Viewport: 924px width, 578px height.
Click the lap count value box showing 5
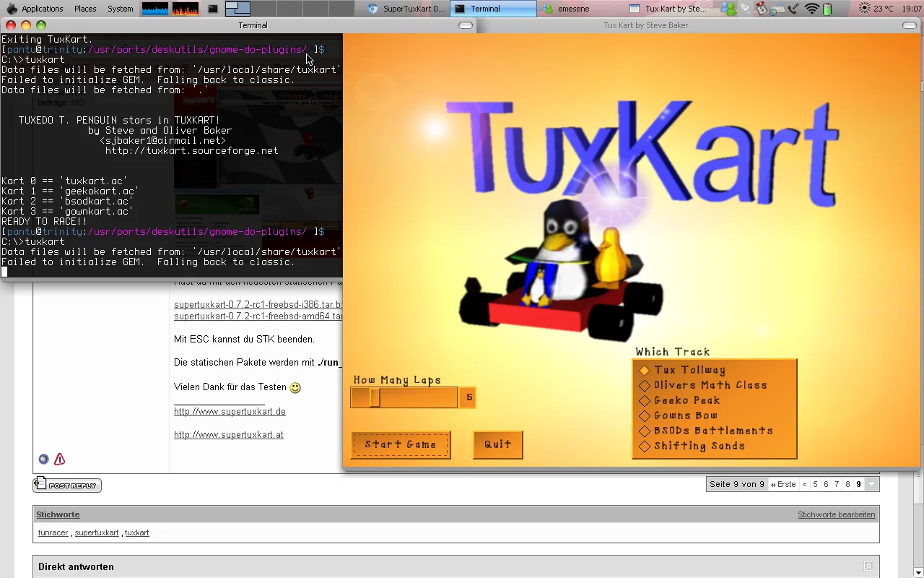pos(468,397)
